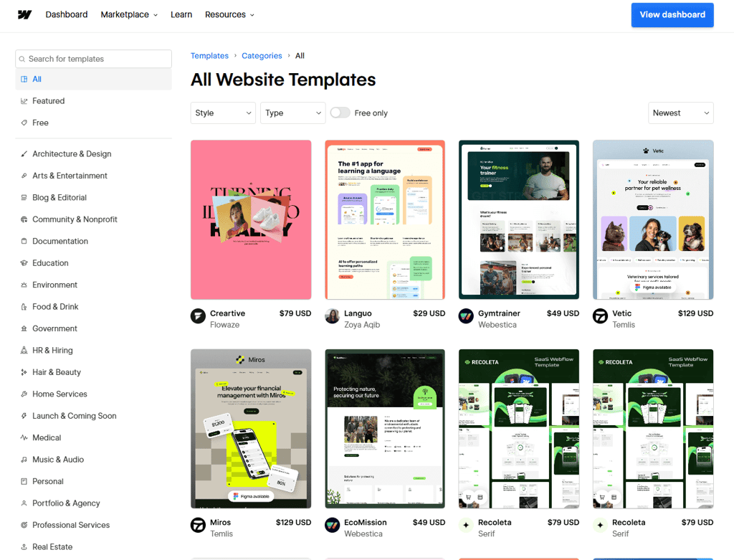Click the Personal category icon
Viewport: 734px width, 560px height.
[24, 481]
